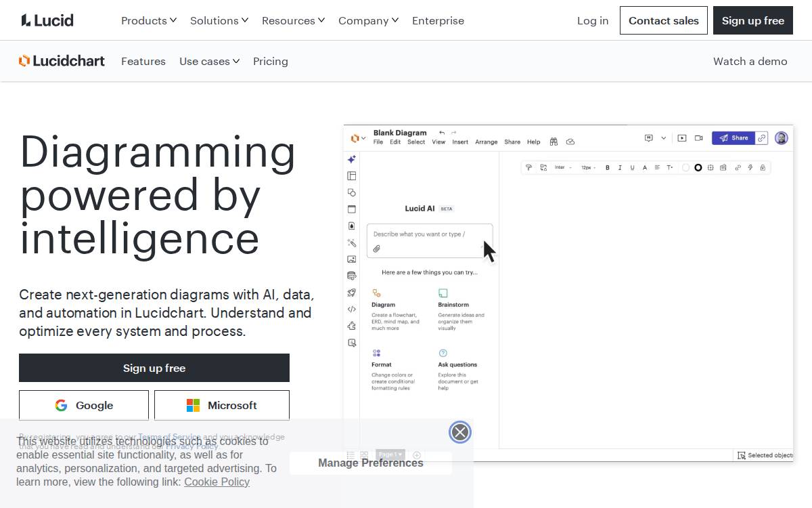Open the comments speech bubble icon
The image size is (812, 508).
pyautogui.click(x=649, y=138)
